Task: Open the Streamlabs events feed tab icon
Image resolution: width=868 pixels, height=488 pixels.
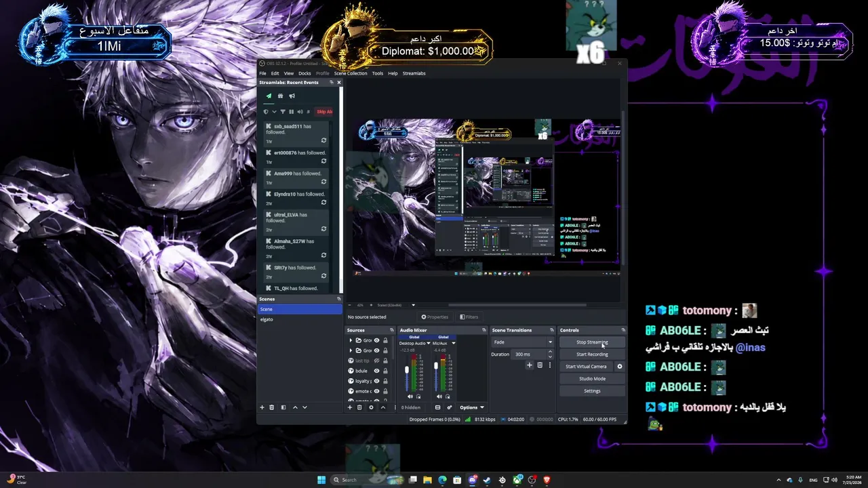Action: [x=269, y=96]
